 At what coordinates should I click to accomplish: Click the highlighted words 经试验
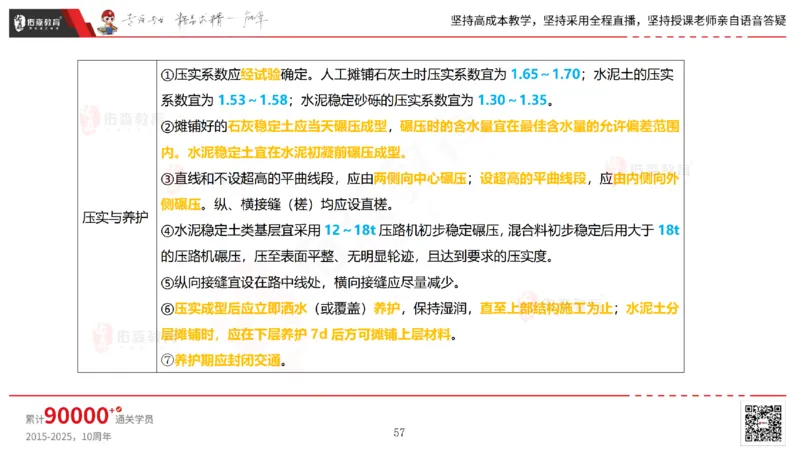pyautogui.click(x=260, y=74)
